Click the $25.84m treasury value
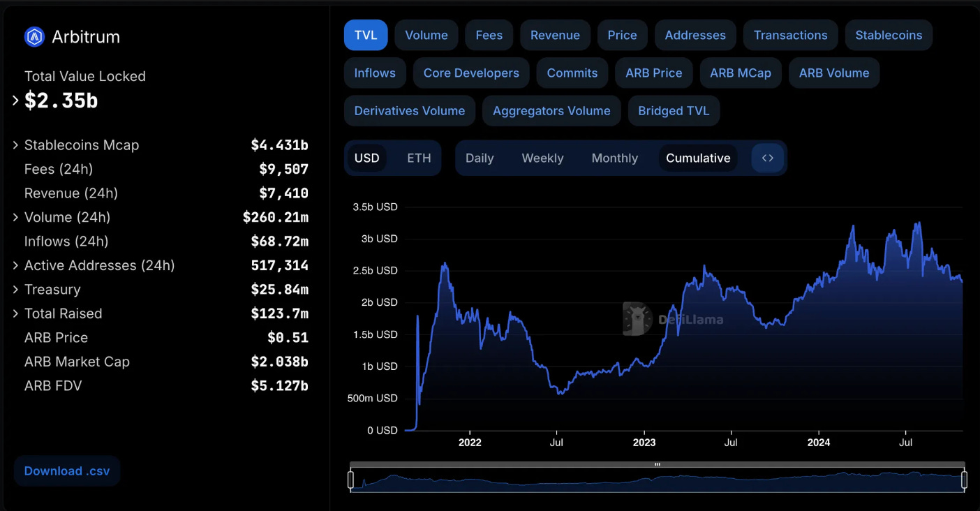The width and height of the screenshot is (980, 511). (x=279, y=289)
